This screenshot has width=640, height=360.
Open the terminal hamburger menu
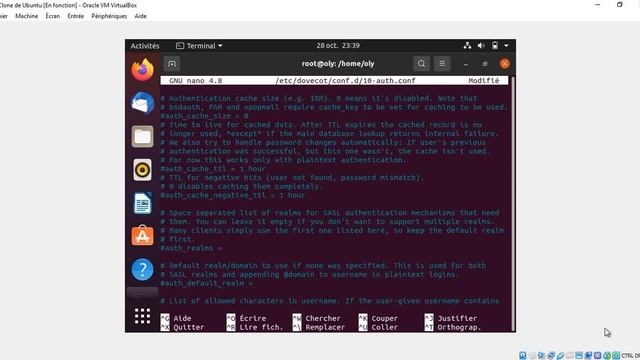click(x=442, y=64)
